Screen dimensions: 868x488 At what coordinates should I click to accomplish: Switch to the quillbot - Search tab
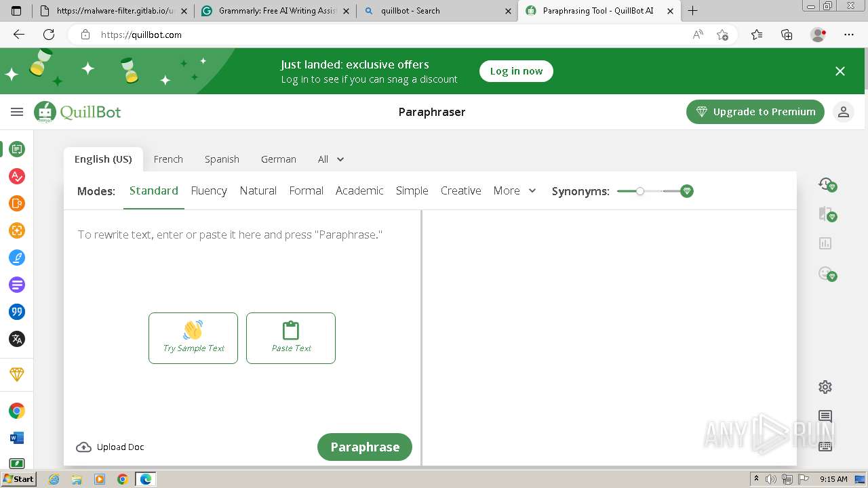(436, 11)
